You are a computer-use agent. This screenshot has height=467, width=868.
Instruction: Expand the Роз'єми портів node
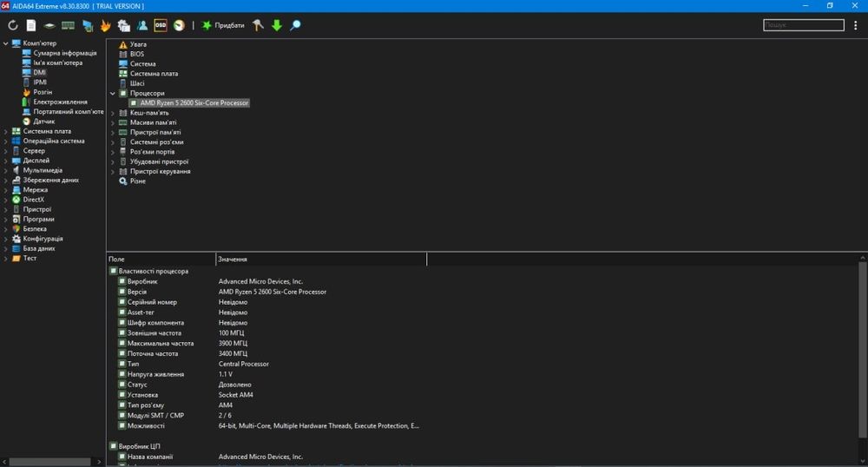112,152
